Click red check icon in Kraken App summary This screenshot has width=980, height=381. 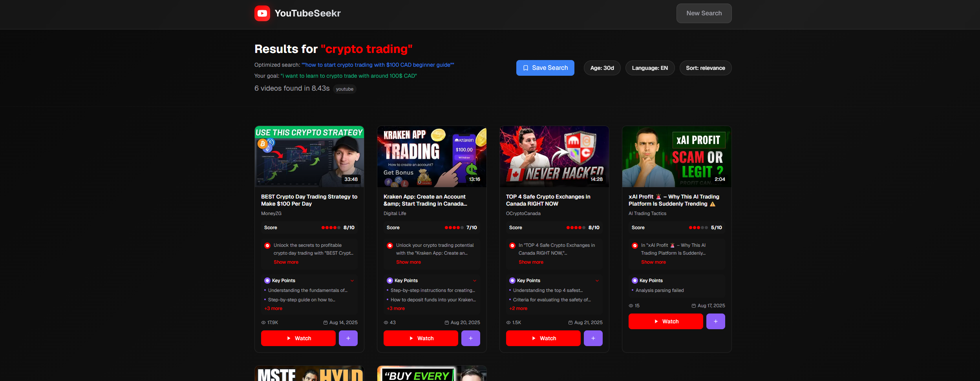[x=390, y=246]
